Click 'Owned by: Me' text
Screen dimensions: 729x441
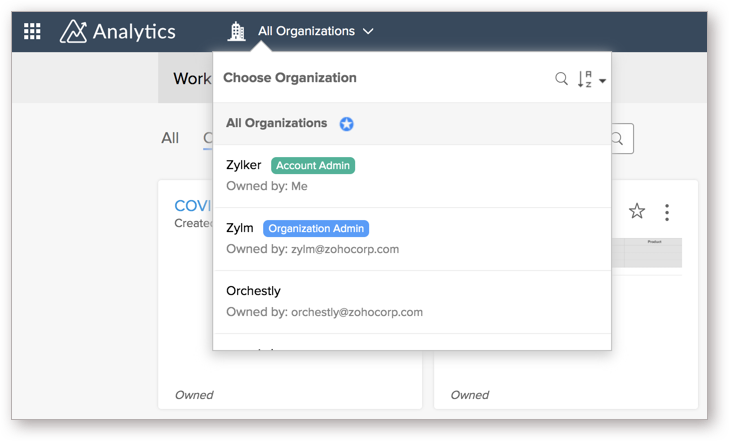pyautogui.click(x=267, y=186)
